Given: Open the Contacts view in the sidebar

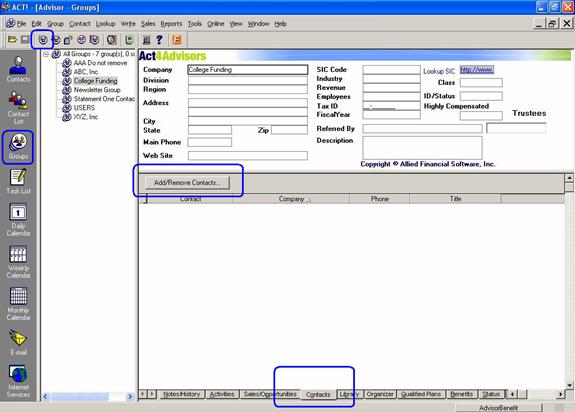Looking at the screenshot, I should [18, 69].
